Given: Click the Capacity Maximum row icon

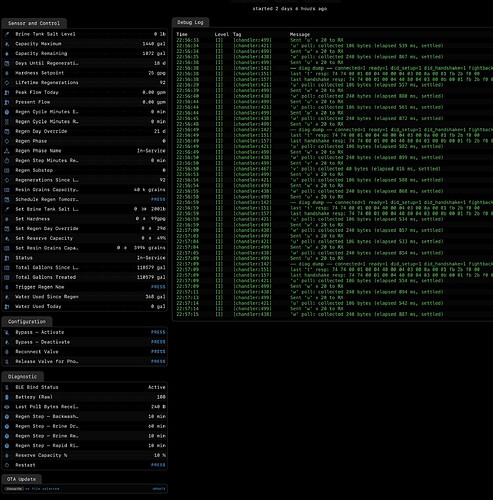Looking at the screenshot, I should (x=7, y=44).
